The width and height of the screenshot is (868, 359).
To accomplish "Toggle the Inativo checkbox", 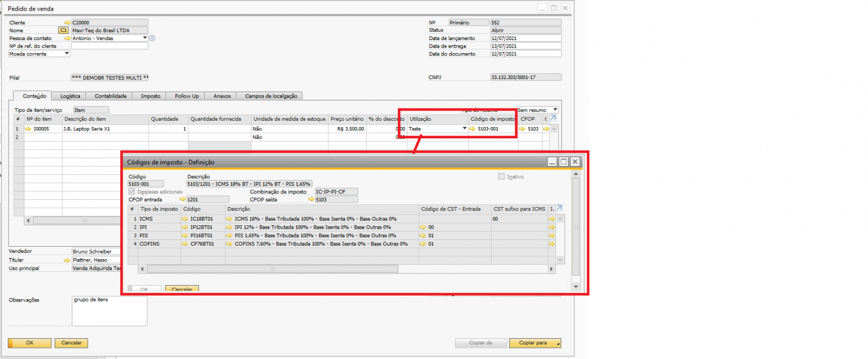I will (501, 177).
